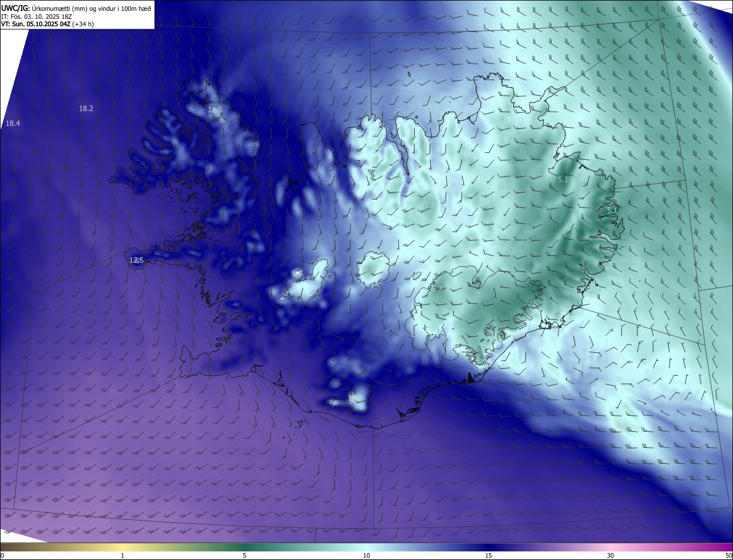The image size is (733, 560).
Task: Click the '0' label on the color scale
Action: (x=2, y=555)
